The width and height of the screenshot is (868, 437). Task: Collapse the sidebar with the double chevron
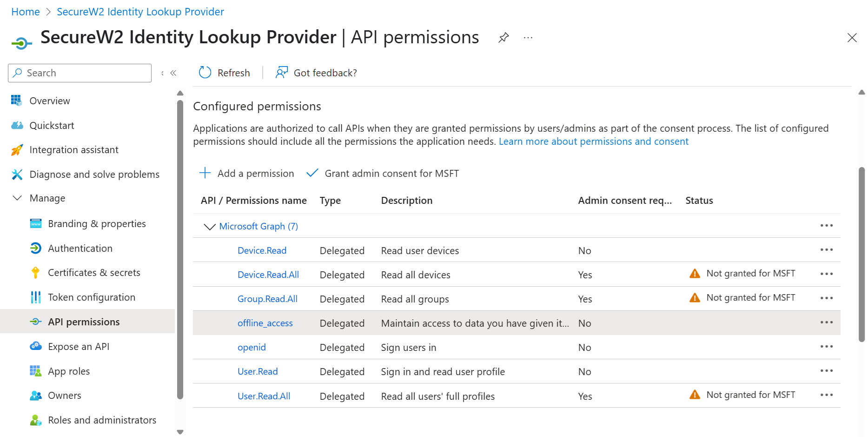click(173, 73)
